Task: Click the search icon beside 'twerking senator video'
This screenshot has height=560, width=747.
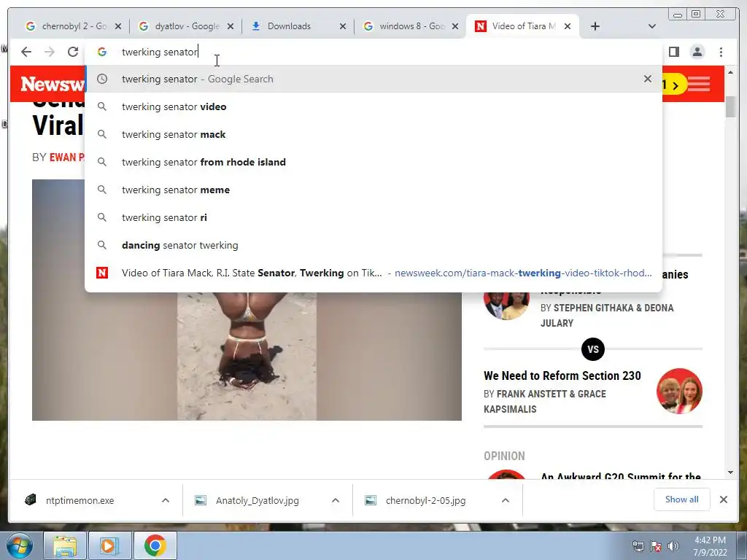Action: click(x=102, y=106)
